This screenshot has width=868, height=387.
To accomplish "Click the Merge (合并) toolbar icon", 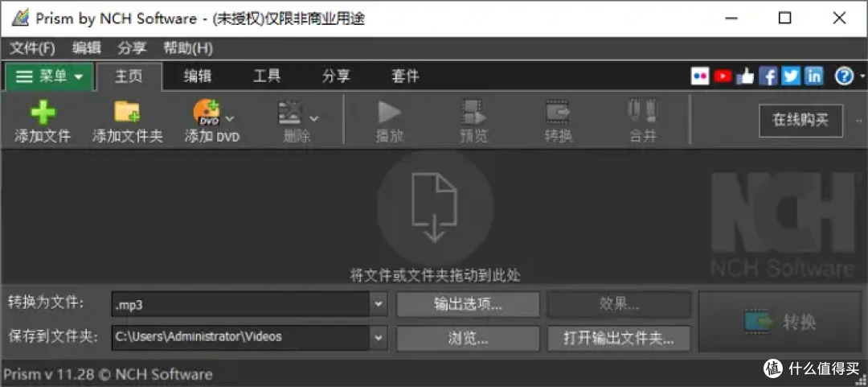I will [x=642, y=112].
